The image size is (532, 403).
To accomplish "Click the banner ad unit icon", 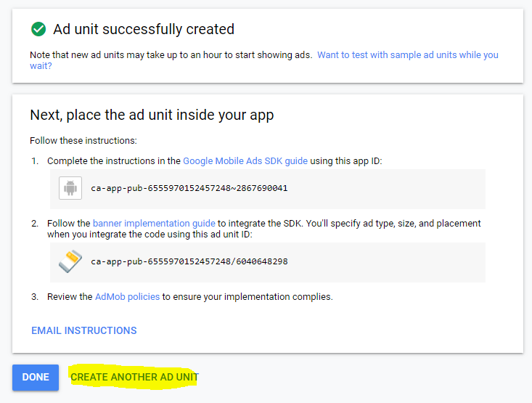I will 70,261.
